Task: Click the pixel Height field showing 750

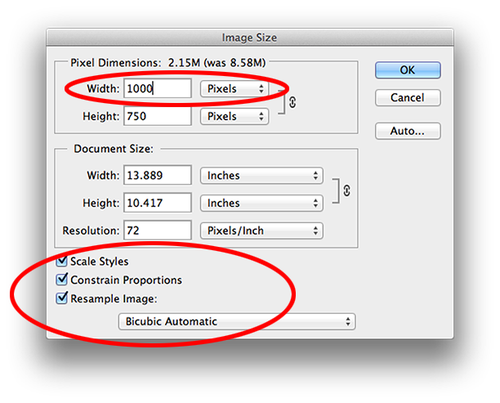Action: [x=158, y=116]
